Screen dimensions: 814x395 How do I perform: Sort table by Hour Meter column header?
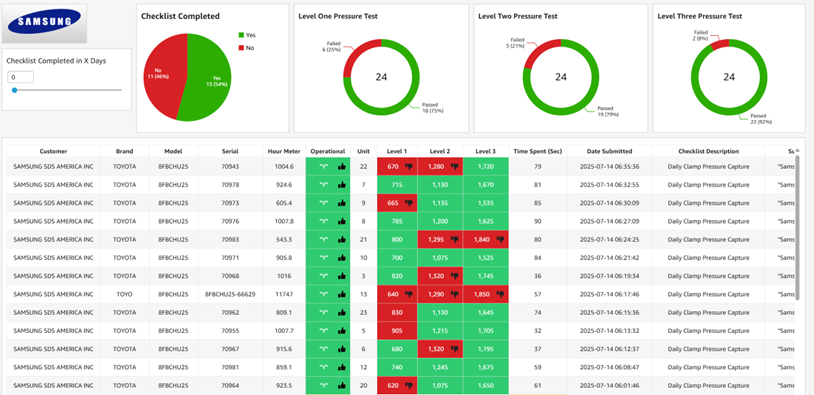coord(284,152)
